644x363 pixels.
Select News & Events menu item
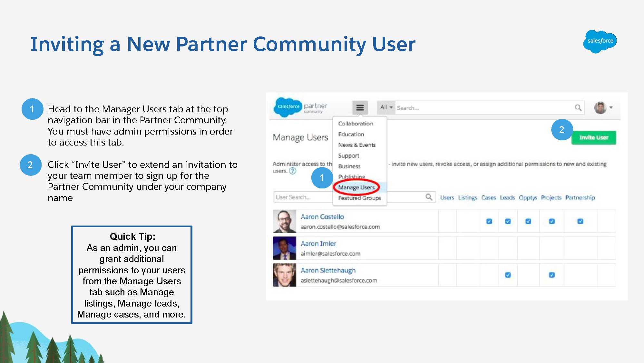coord(357,145)
